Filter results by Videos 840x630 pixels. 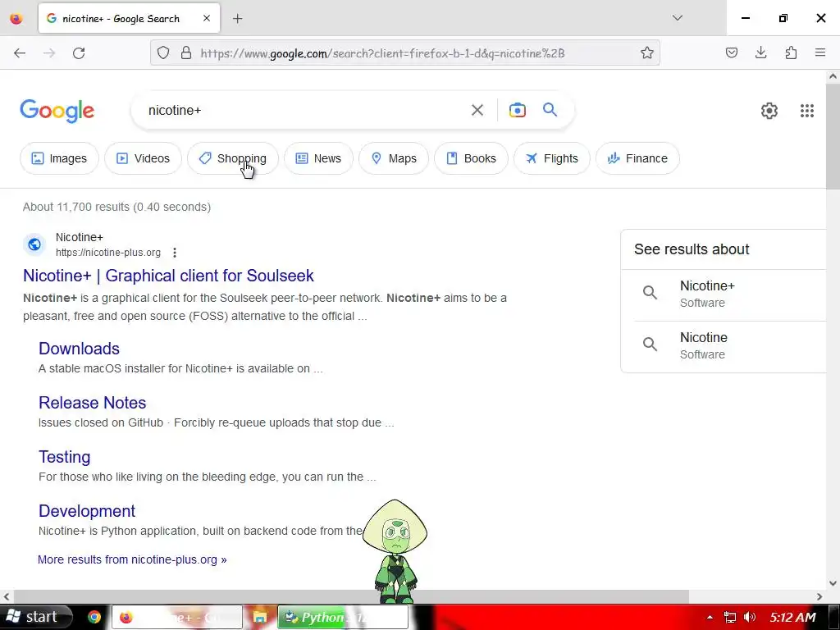[143, 158]
